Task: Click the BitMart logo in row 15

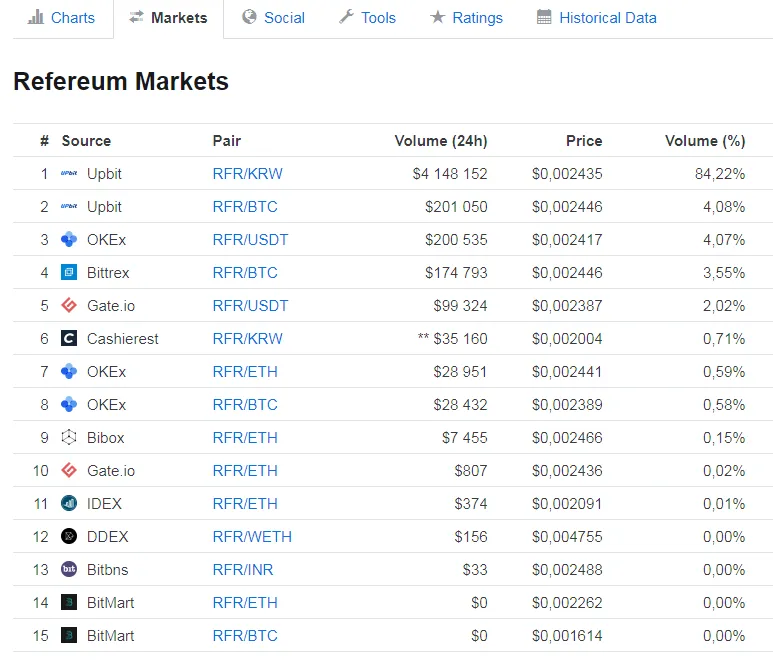Action: tap(69, 635)
